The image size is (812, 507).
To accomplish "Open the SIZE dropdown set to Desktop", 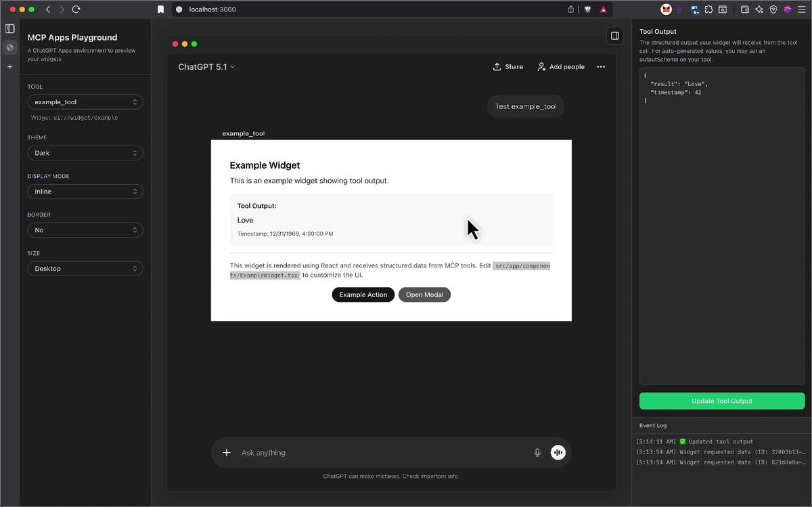I will tap(85, 269).
